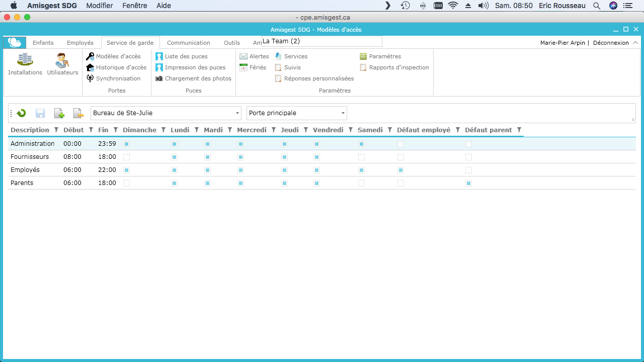The height and width of the screenshot is (362, 644).
Task: Click Services icon
Action: 278,56
